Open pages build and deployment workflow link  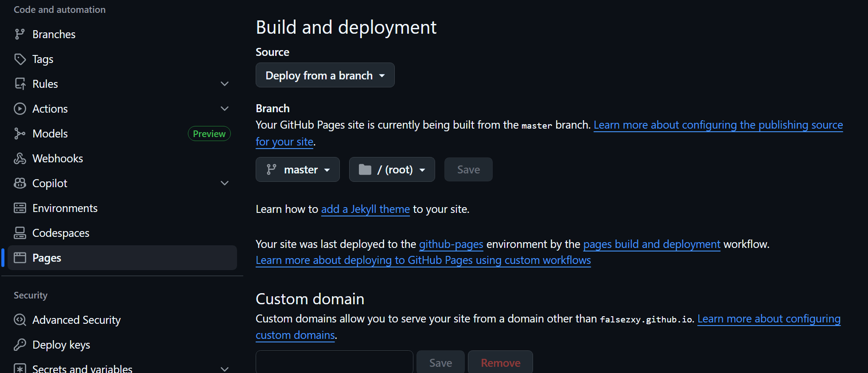[651, 244]
